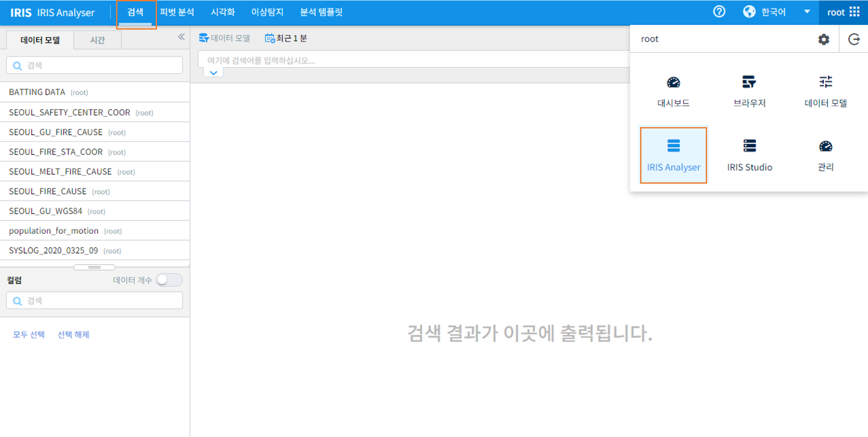Viewport: 868px width, 437px height.
Task: Open the 브라우저 browser app
Action: (x=749, y=91)
